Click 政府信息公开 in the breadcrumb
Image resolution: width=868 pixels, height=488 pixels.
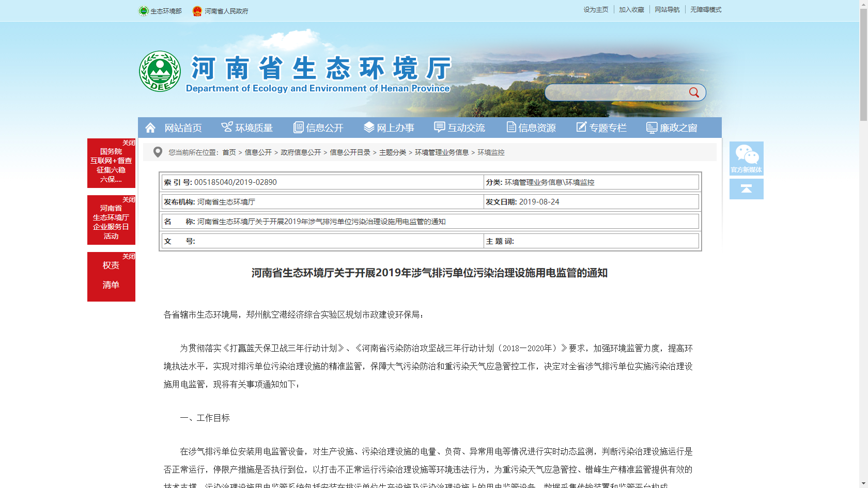pyautogui.click(x=301, y=152)
